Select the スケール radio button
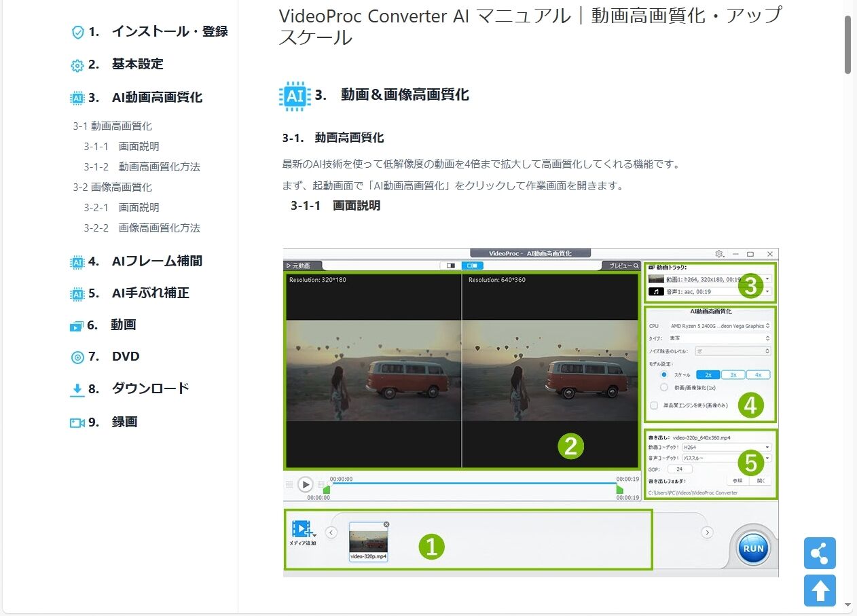The image size is (857, 616). point(664,374)
